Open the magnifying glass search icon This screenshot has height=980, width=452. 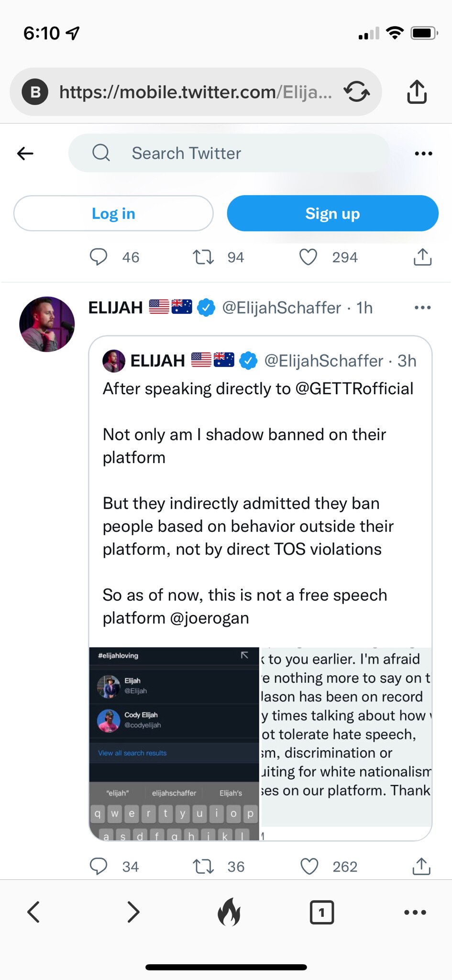tap(100, 153)
